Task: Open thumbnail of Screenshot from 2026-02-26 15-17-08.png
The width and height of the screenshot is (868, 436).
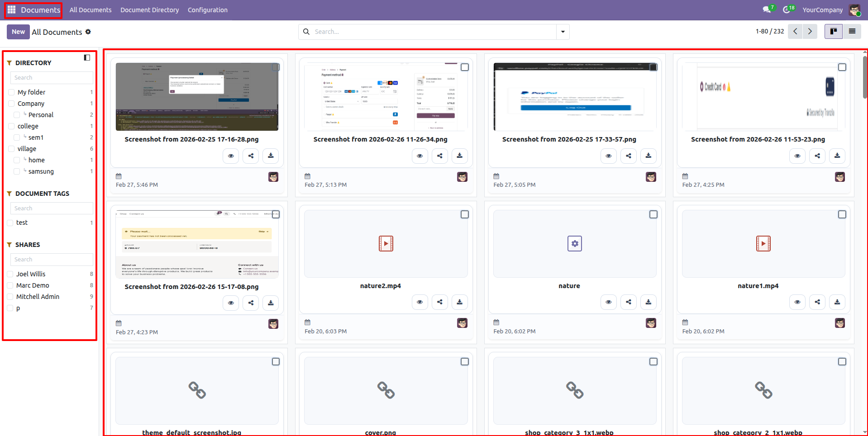Action: click(197, 244)
